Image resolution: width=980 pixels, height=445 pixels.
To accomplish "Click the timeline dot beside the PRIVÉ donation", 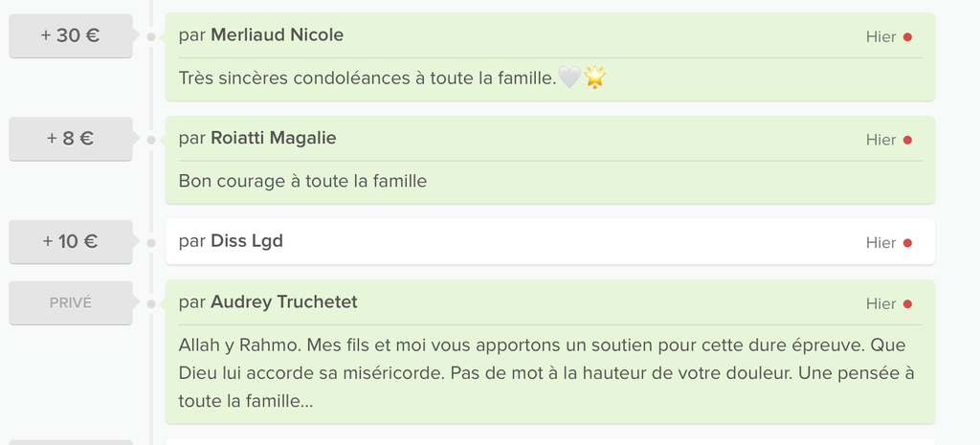I will 151,304.
